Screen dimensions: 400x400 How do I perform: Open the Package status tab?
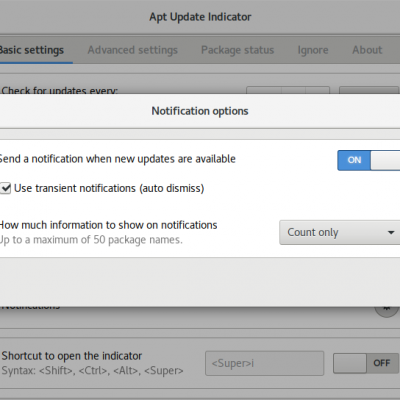pyautogui.click(x=237, y=50)
